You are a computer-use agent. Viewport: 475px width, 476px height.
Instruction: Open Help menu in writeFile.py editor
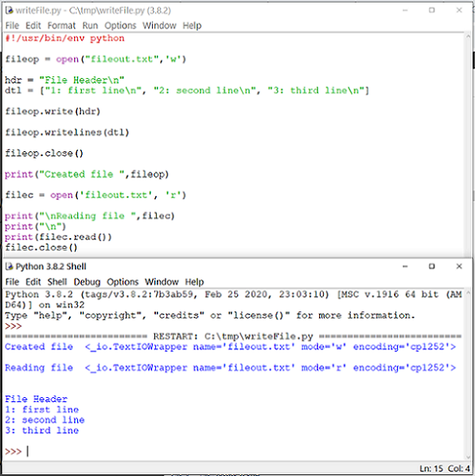[192, 25]
